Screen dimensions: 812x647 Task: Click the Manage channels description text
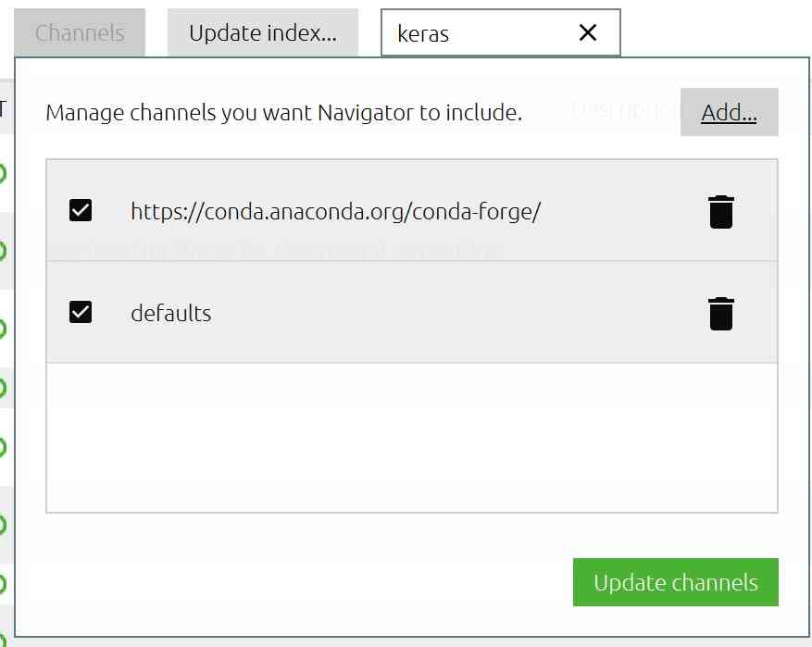[284, 113]
